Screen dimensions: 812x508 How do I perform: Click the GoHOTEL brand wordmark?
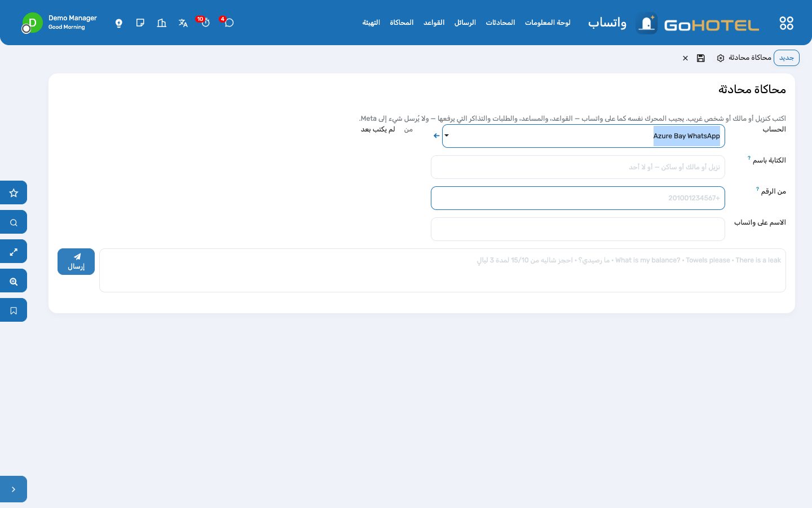[712, 25]
